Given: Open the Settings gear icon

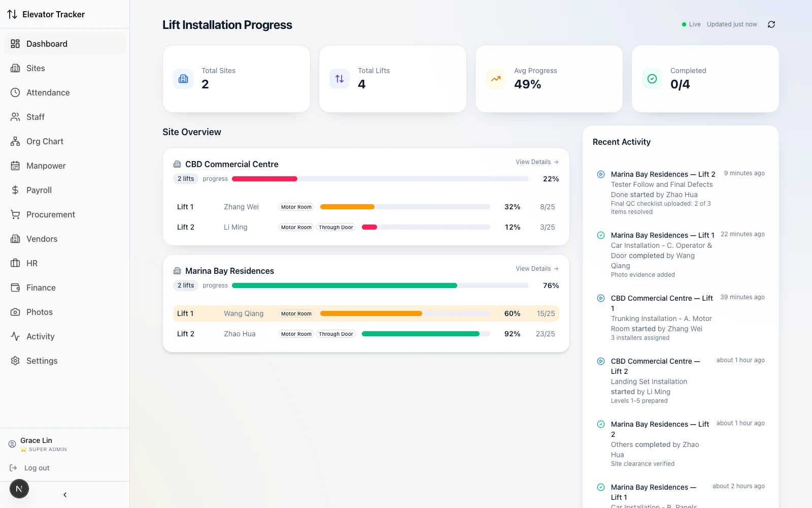Looking at the screenshot, I should 15,361.
